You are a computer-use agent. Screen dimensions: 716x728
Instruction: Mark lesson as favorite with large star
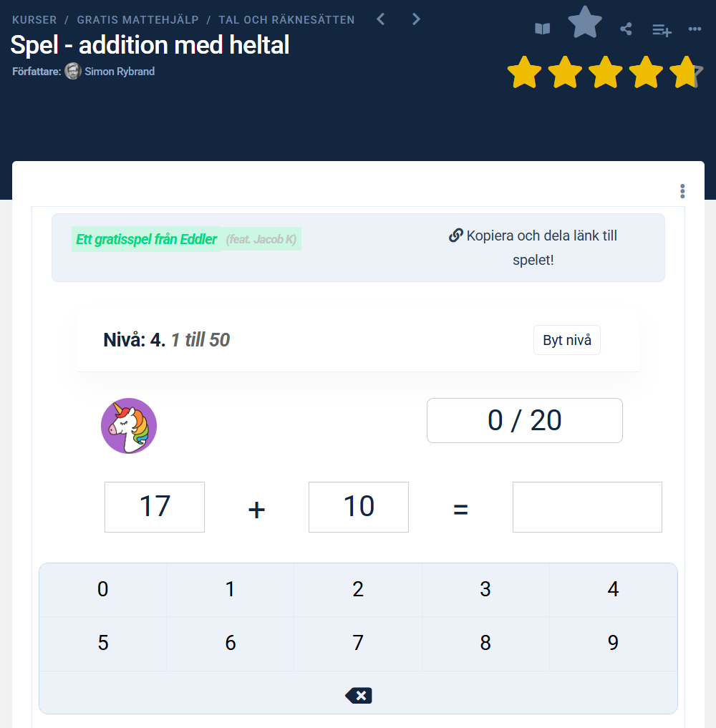(585, 23)
